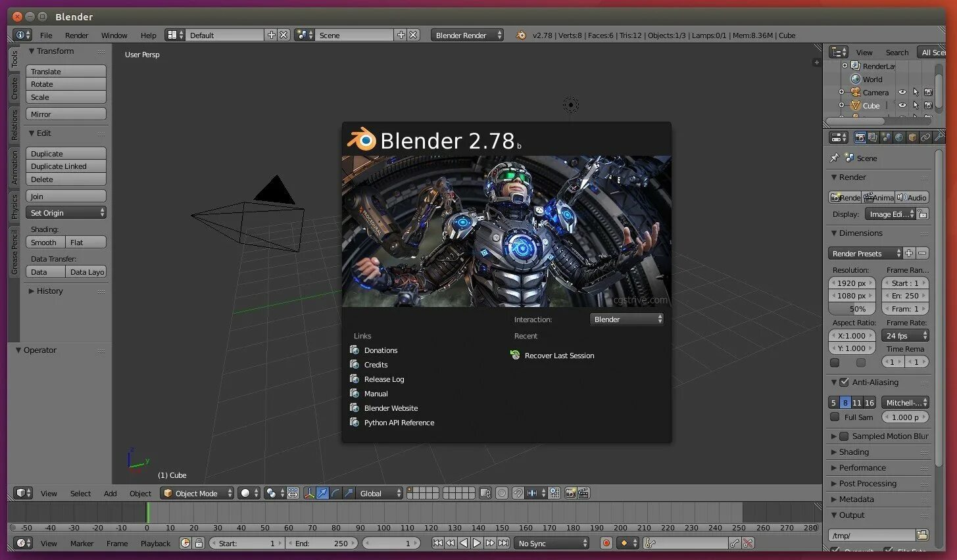Open the Set Origin dropdown
This screenshot has width=957, height=560.
coord(66,212)
